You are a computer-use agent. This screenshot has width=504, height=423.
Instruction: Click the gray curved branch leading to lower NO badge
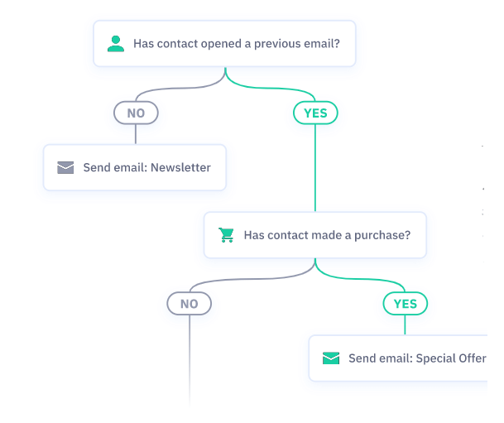248,279
